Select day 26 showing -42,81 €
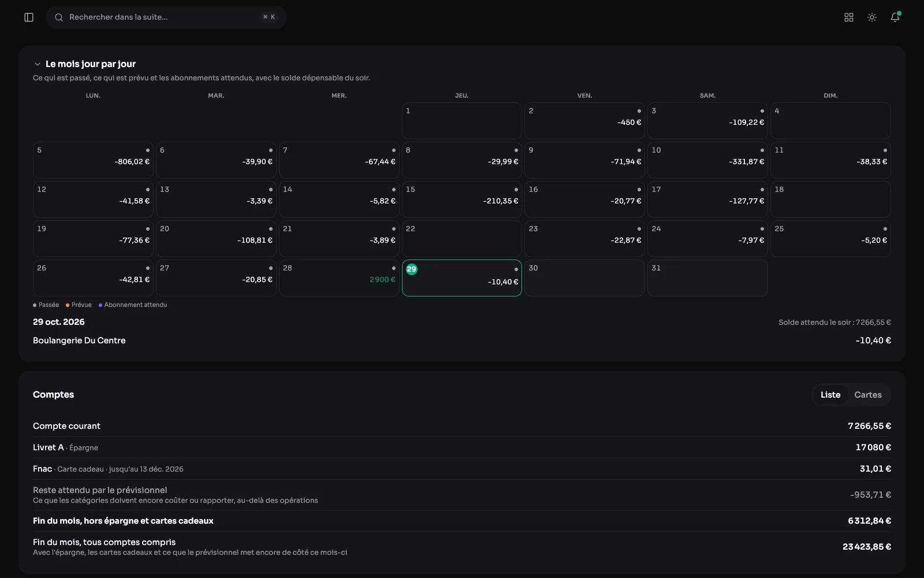The width and height of the screenshot is (924, 578). (93, 278)
